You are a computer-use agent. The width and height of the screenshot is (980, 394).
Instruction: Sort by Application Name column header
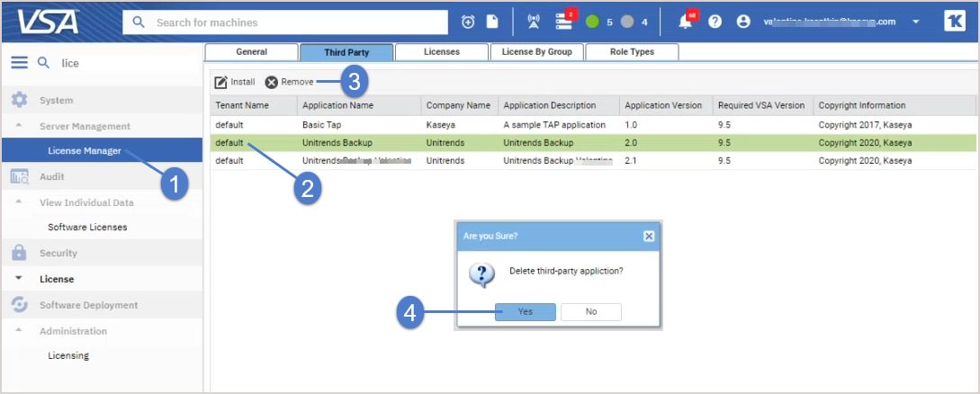point(359,105)
